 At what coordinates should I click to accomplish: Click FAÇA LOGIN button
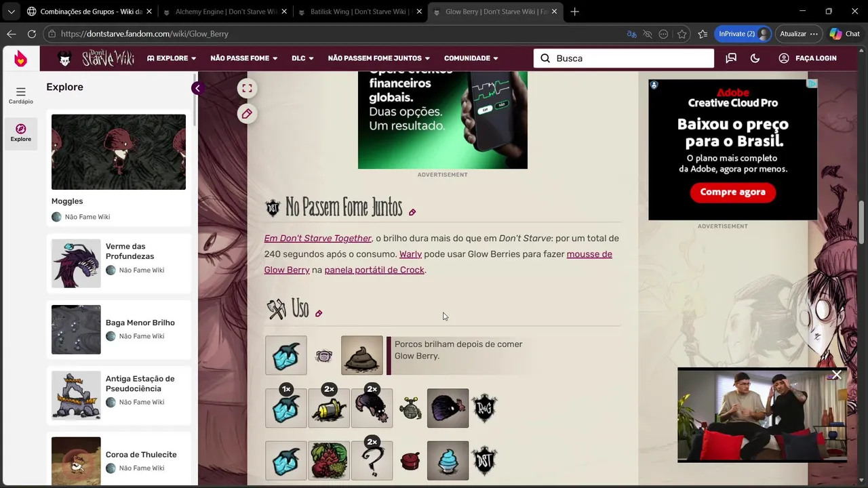pos(808,58)
